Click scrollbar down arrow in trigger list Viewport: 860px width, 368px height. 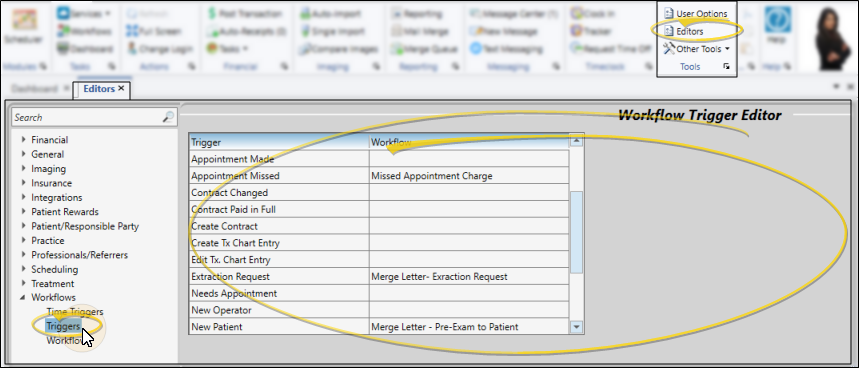tap(576, 327)
